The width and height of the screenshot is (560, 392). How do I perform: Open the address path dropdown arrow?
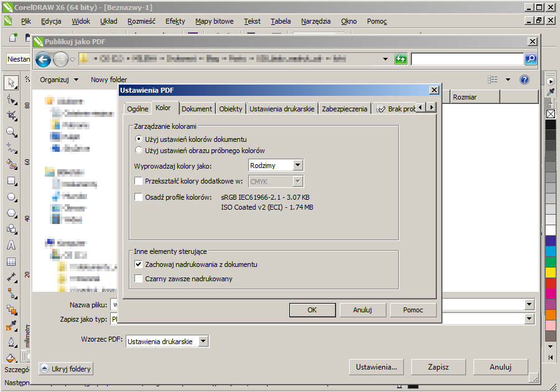[385, 59]
